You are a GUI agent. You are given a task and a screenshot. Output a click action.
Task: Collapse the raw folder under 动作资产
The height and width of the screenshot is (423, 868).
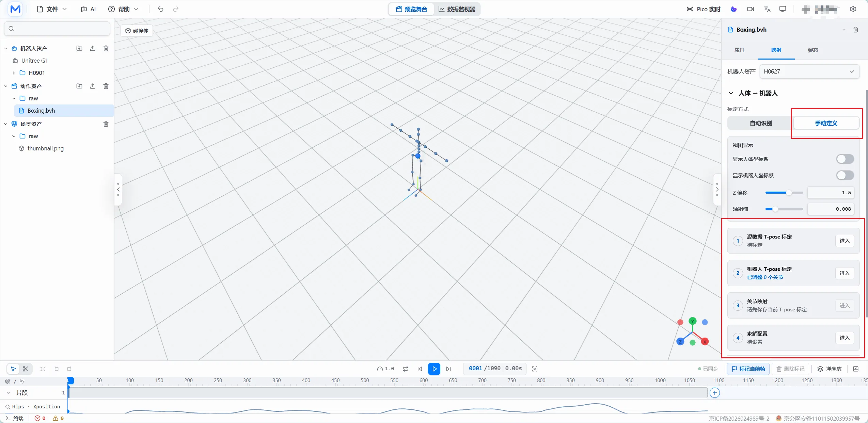tap(14, 98)
